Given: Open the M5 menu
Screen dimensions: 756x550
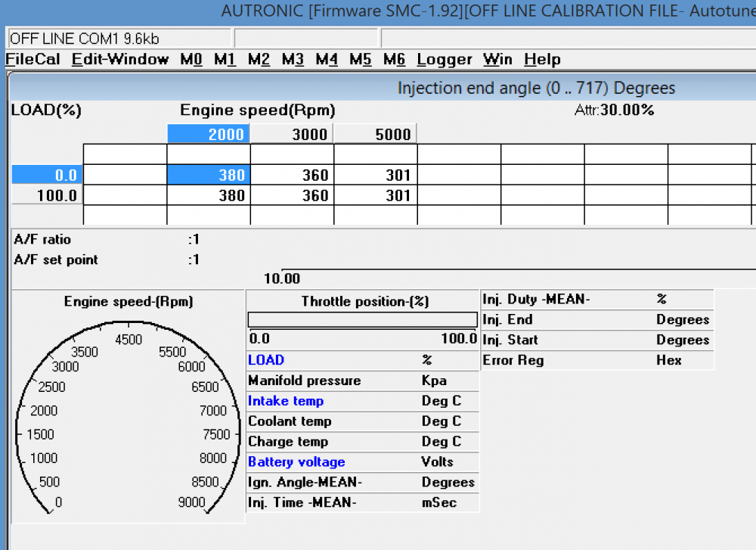Looking at the screenshot, I should tap(360, 59).
